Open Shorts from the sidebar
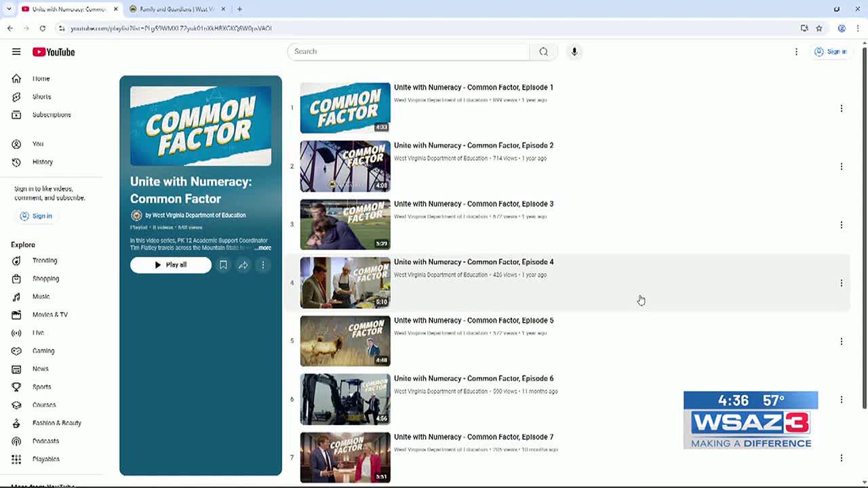 [41, 97]
